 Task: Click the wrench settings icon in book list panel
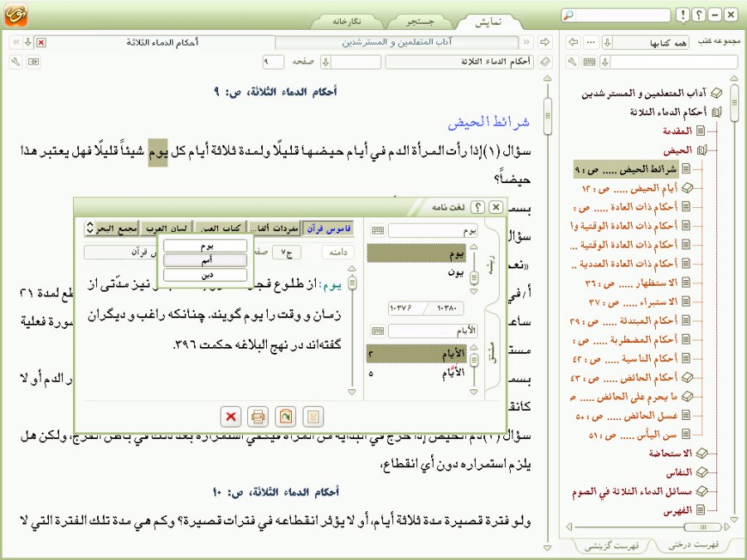click(572, 62)
